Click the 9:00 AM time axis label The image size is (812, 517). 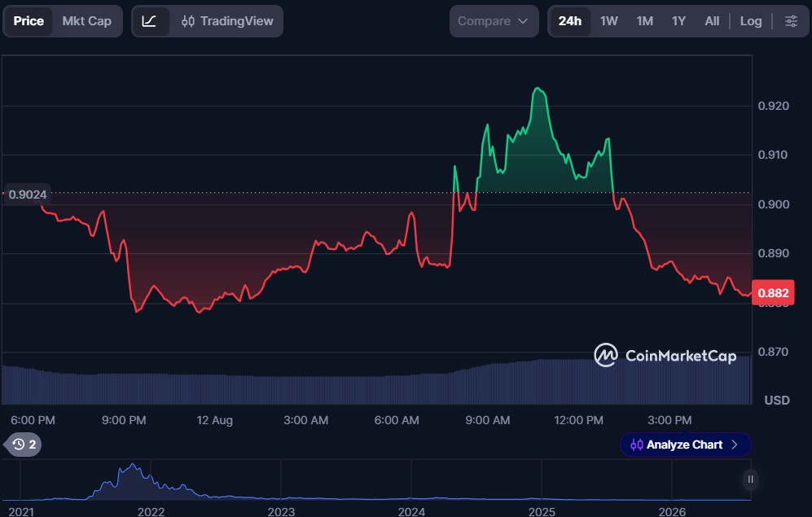click(487, 420)
